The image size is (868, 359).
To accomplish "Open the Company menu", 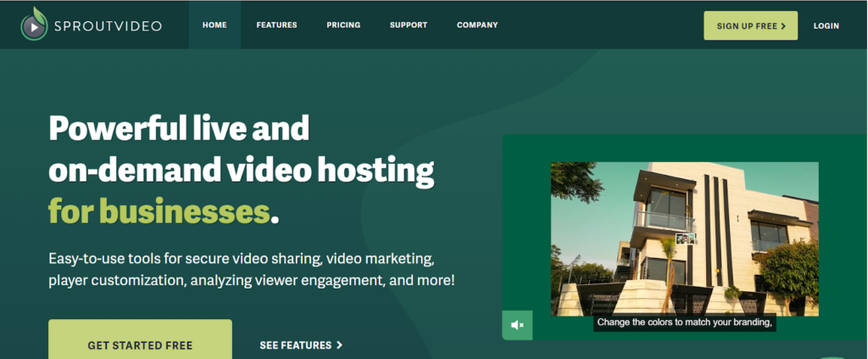I will point(477,25).
